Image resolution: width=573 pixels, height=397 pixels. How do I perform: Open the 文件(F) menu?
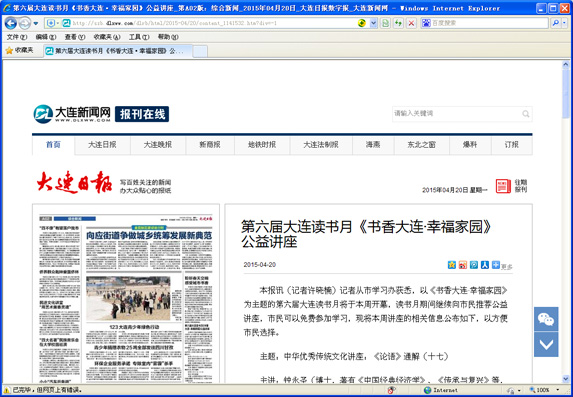pyautogui.click(x=17, y=37)
